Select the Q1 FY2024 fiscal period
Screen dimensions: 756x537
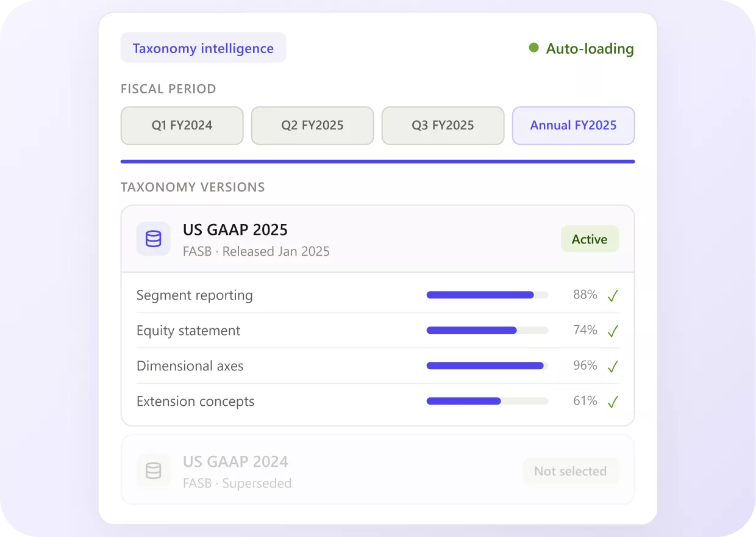coord(182,126)
